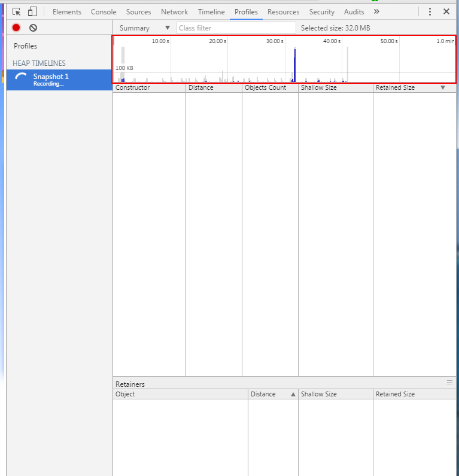Click the inspect element picker icon
This screenshot has height=476, width=459.
point(17,11)
